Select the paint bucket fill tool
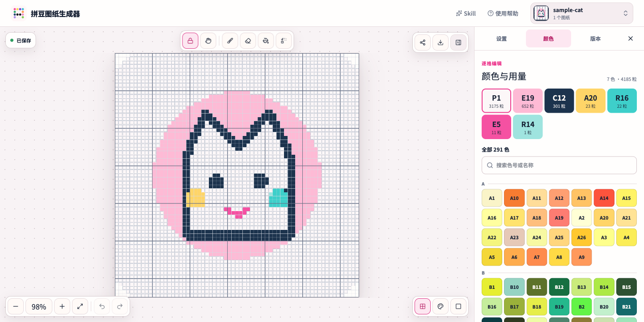 point(266,41)
